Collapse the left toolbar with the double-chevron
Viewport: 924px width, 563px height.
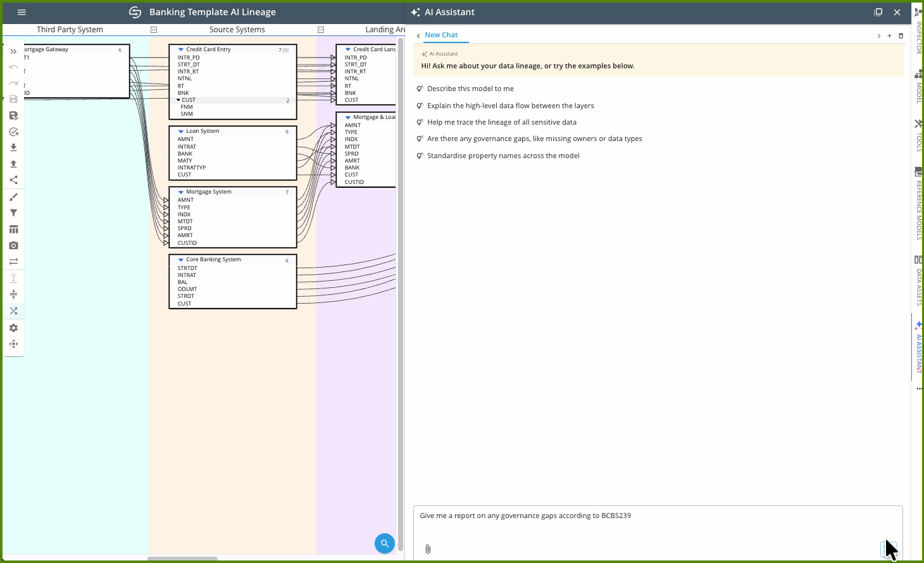click(x=14, y=52)
